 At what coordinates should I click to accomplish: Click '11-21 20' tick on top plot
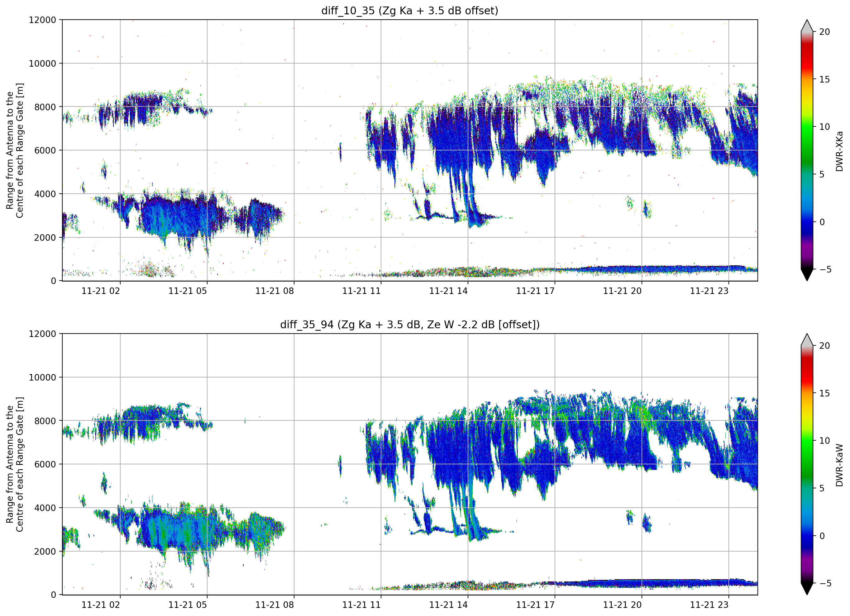(x=622, y=291)
